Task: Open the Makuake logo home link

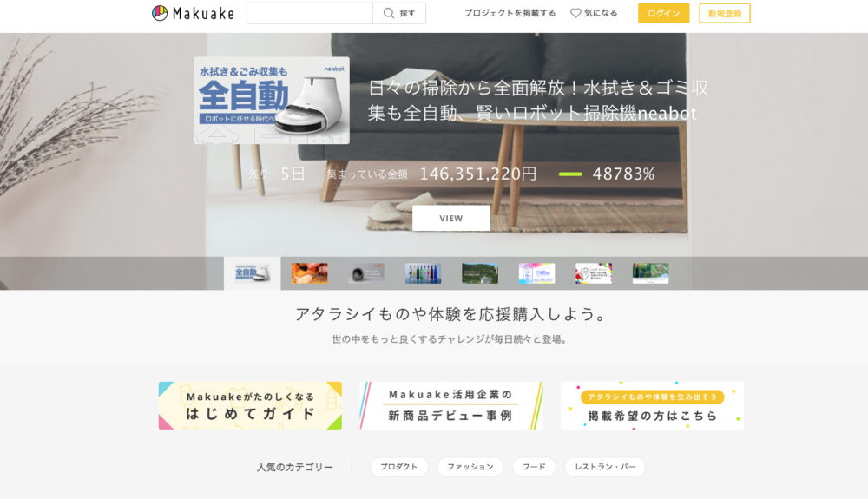Action: pyautogui.click(x=193, y=13)
